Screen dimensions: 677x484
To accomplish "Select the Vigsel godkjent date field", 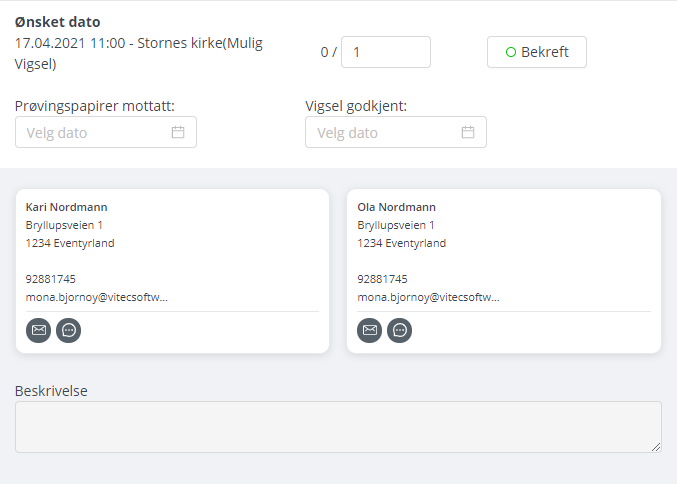I will tap(396, 132).
